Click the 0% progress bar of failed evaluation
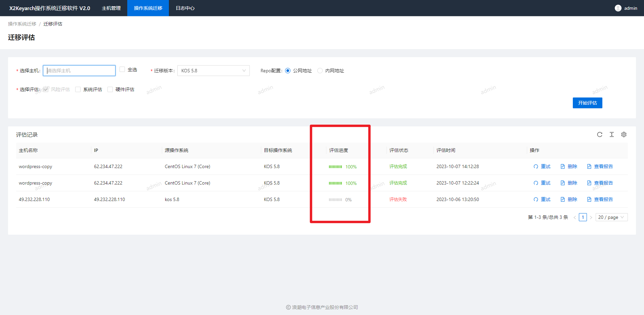Image resolution: width=644 pixels, height=315 pixels. (x=335, y=200)
